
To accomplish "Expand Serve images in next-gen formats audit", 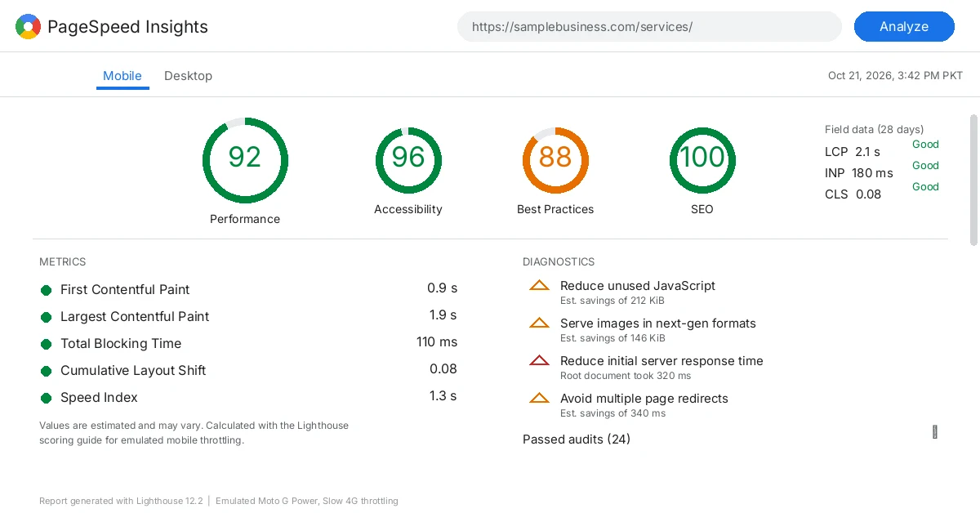I will point(657,323).
